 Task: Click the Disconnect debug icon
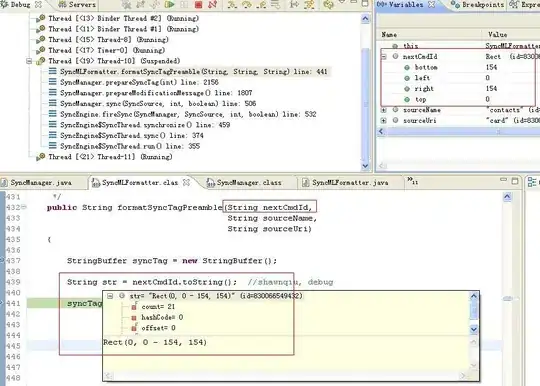tap(212, 4)
